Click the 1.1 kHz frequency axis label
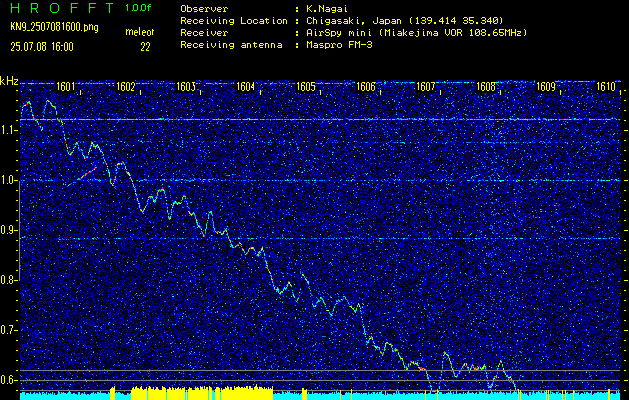 pyautogui.click(x=7, y=130)
